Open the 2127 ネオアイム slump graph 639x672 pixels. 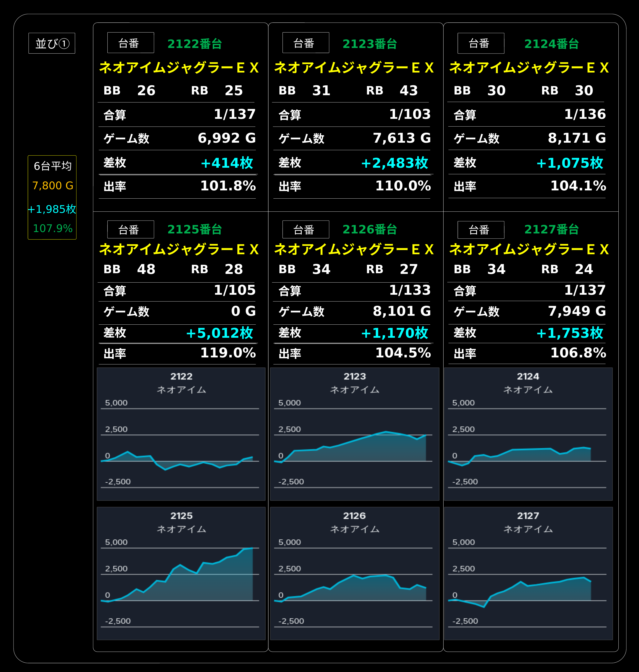click(x=528, y=574)
